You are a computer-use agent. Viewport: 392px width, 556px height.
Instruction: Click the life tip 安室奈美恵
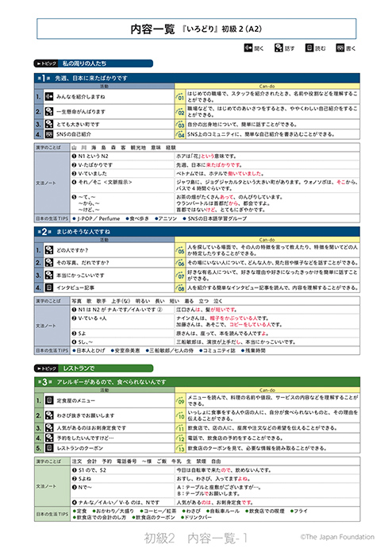(125, 350)
